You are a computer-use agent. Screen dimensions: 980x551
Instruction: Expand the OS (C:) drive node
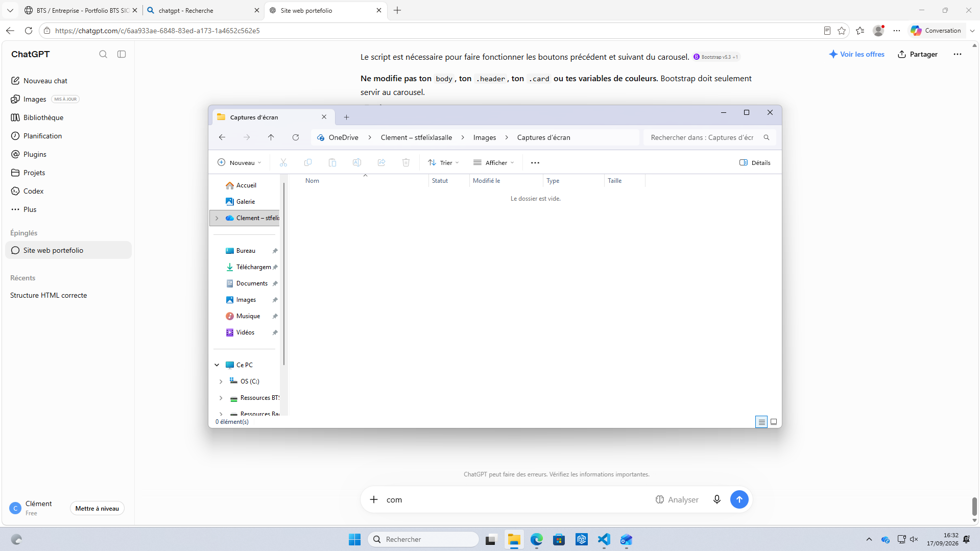tap(221, 381)
